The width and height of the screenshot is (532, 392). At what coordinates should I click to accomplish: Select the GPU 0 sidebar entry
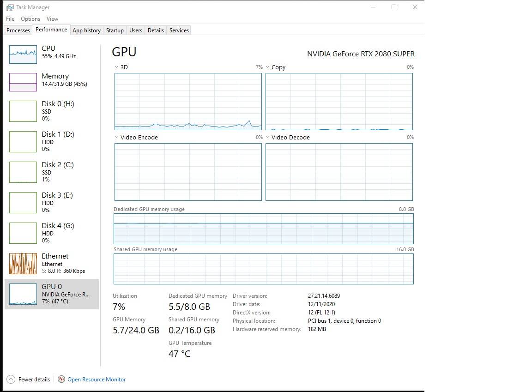(52, 294)
